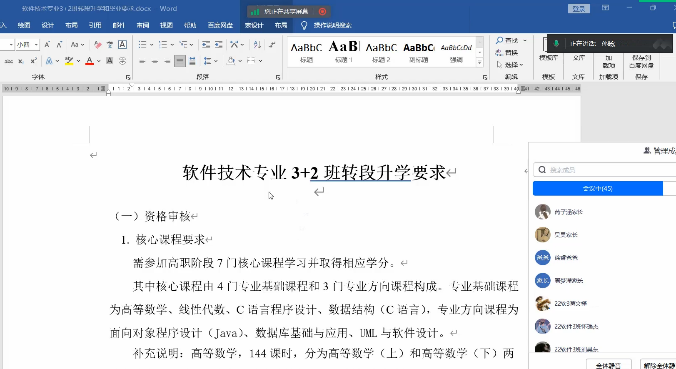Toggle show paragraph marks

coord(272,44)
